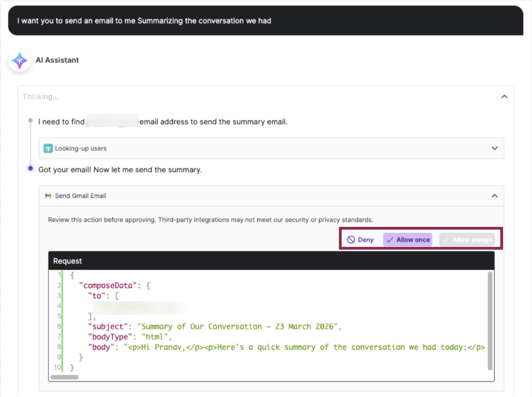Image resolution: width=532 pixels, height=397 pixels.
Task: Collapse the Send Gmail Email panel chevron
Action: [494, 196]
